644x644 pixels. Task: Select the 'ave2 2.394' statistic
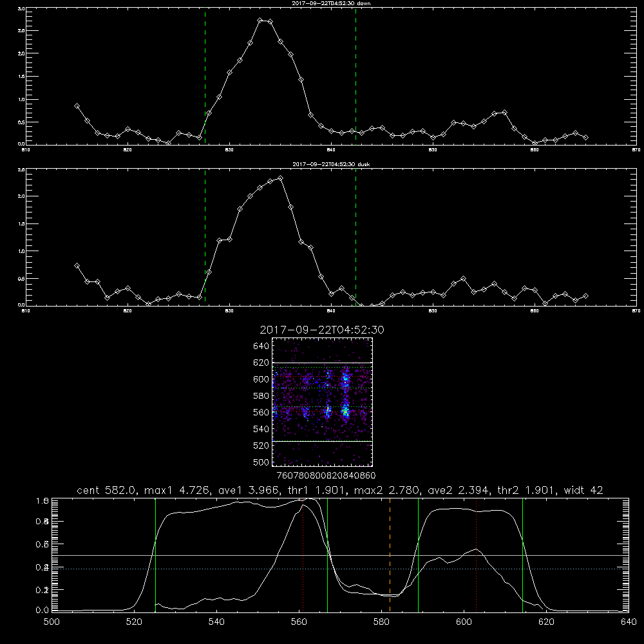click(x=458, y=490)
